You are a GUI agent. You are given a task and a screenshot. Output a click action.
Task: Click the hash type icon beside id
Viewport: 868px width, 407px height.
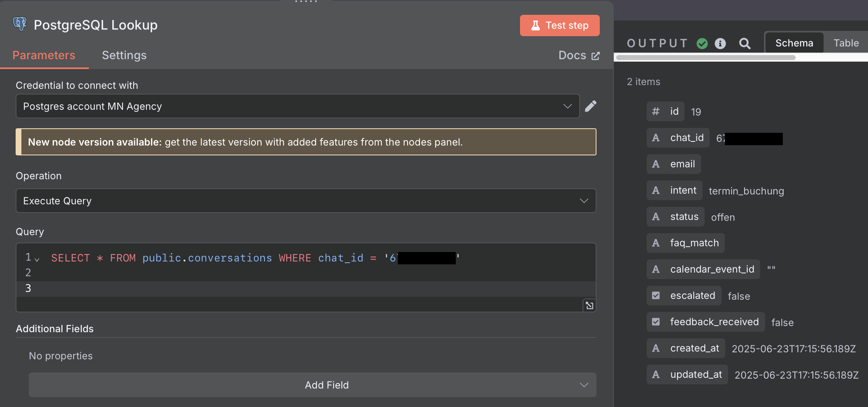point(656,111)
